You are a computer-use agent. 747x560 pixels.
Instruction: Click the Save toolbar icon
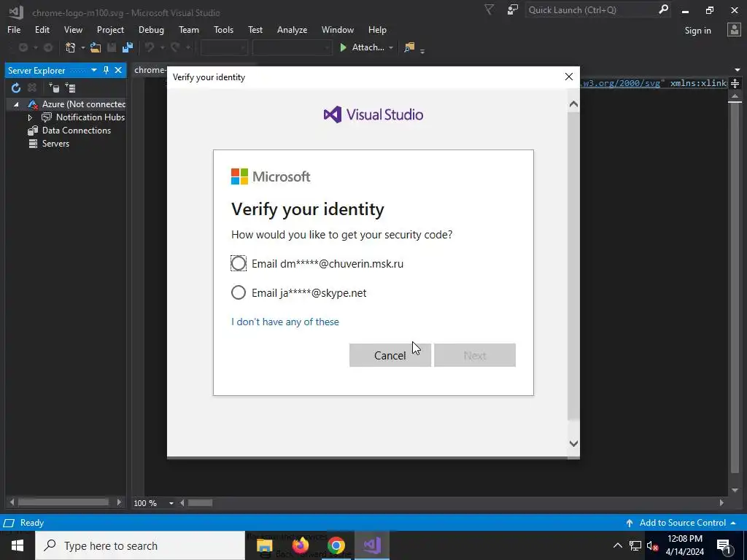pos(112,47)
